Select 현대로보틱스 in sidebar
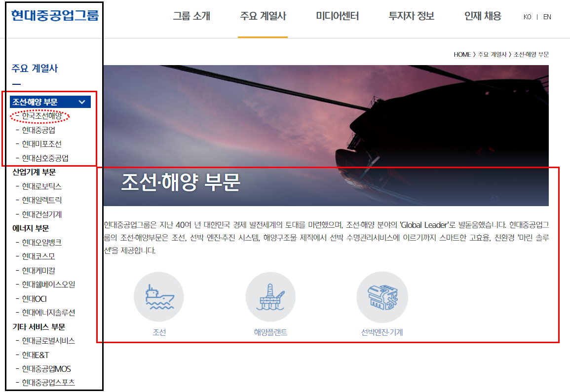The width and height of the screenshot is (570, 392). 41,186
